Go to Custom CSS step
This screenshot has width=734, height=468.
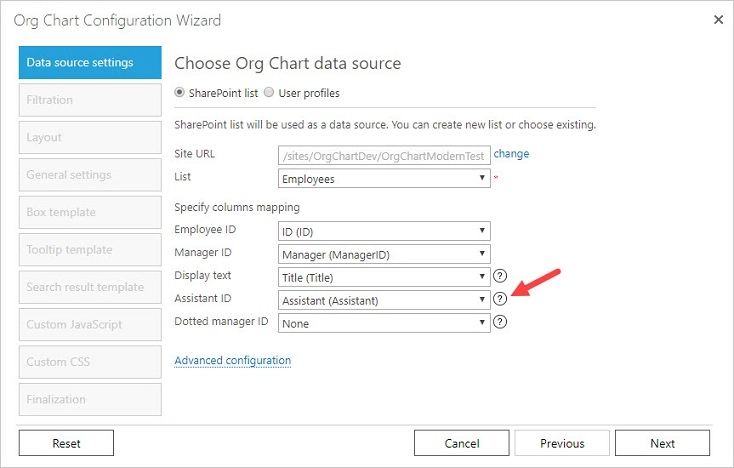(90, 362)
